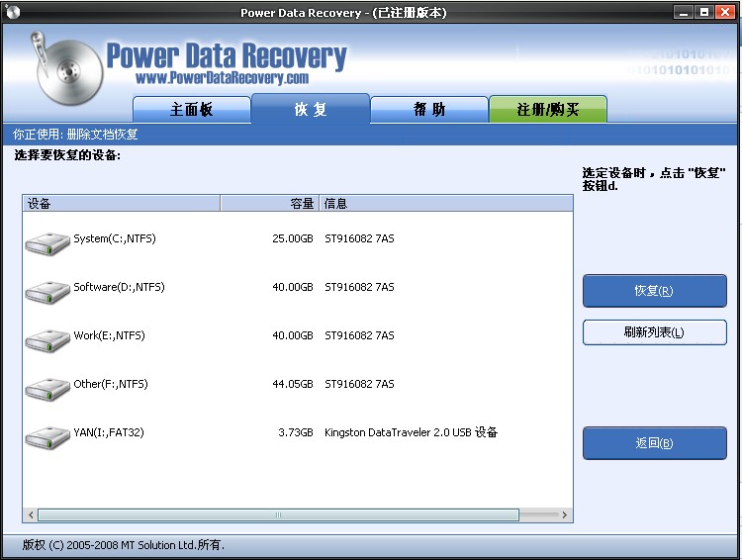742x560 pixels.
Task: Select the YAN(I:,FAT32) row label
Action: (x=109, y=432)
